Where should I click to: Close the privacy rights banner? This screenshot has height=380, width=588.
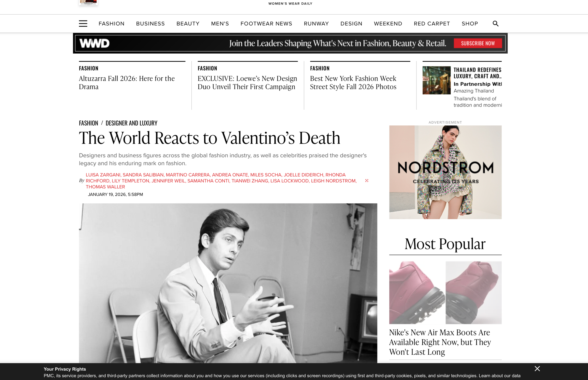point(537,368)
